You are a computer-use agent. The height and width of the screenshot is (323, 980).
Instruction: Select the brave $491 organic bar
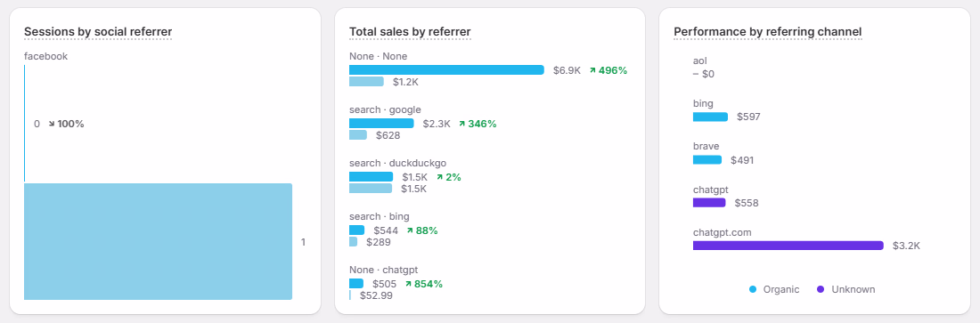point(707,160)
